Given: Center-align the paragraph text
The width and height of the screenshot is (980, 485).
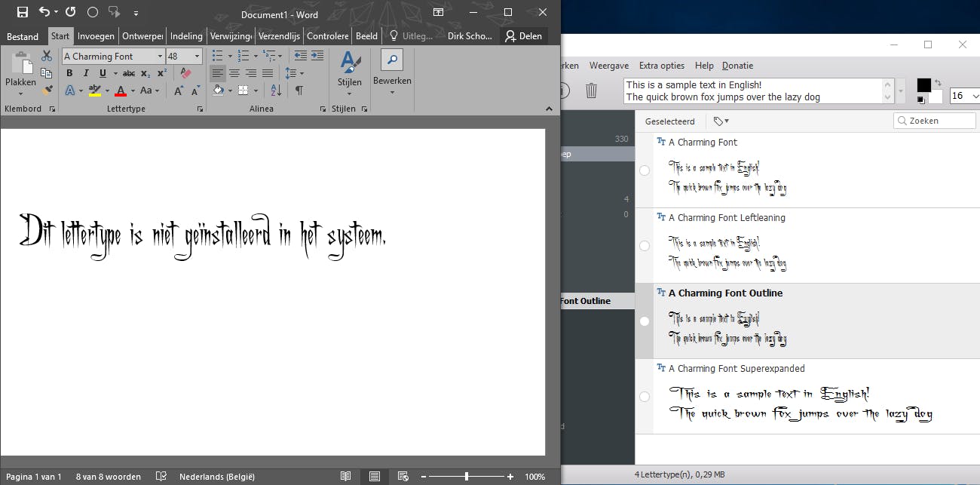Looking at the screenshot, I should pos(234,73).
